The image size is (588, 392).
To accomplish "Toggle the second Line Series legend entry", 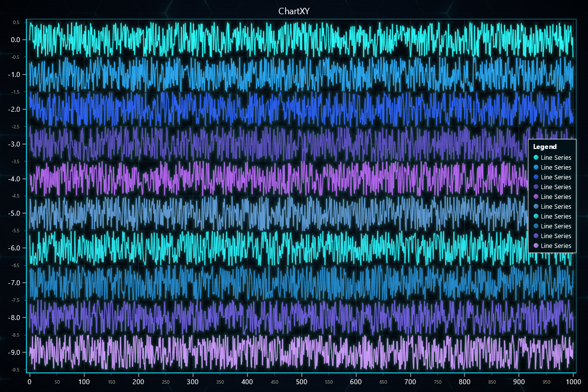I will (x=552, y=167).
